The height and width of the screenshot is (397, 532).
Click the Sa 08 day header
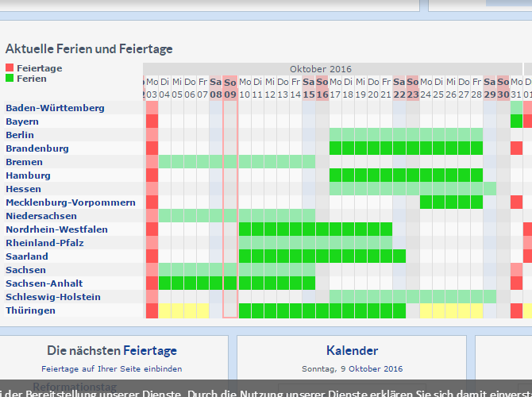point(216,88)
